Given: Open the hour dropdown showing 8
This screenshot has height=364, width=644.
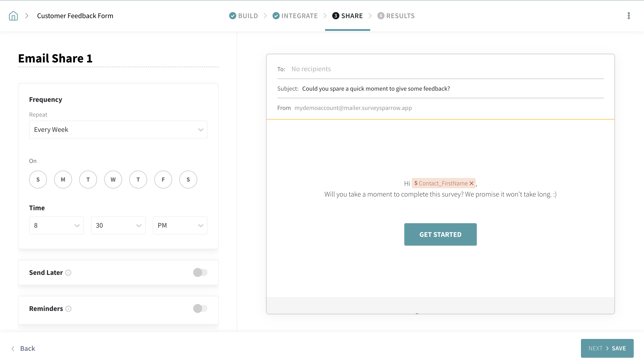Looking at the screenshot, I should 56,225.
